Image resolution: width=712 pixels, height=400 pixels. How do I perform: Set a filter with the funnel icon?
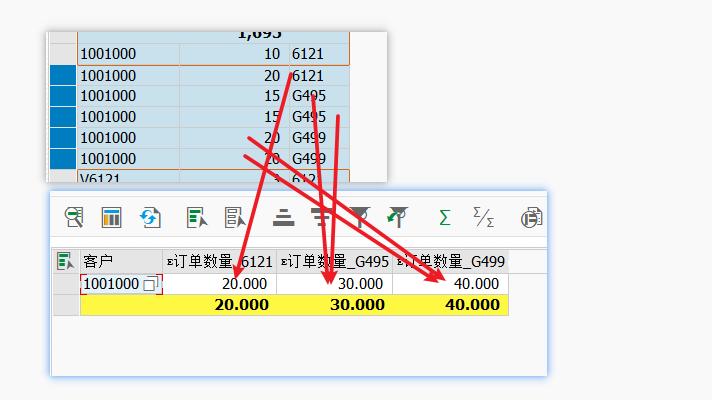coord(360,217)
